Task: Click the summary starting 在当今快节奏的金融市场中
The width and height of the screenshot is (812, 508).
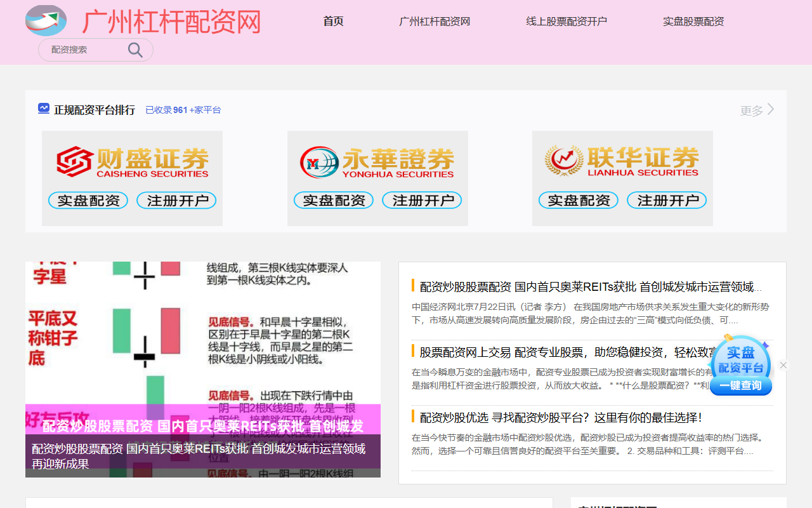Action: (587, 444)
